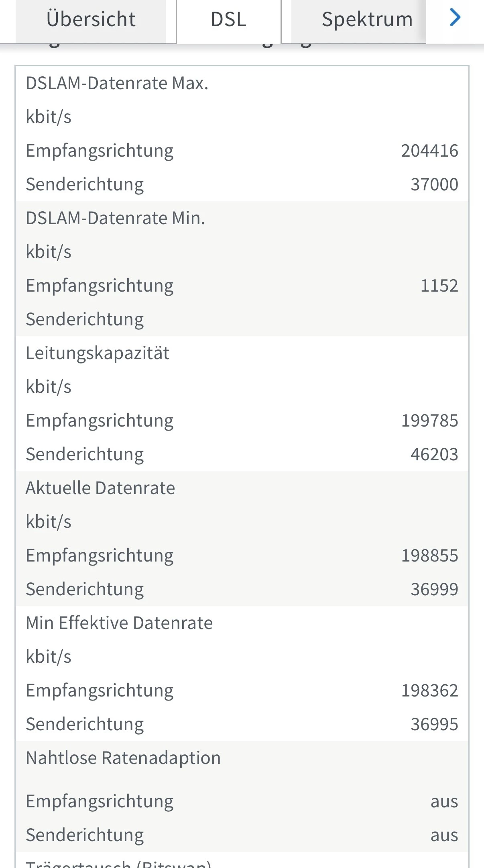Select the 204416 Empfangsrichtung value
Viewport: 484px width, 868px height.
pos(429,151)
